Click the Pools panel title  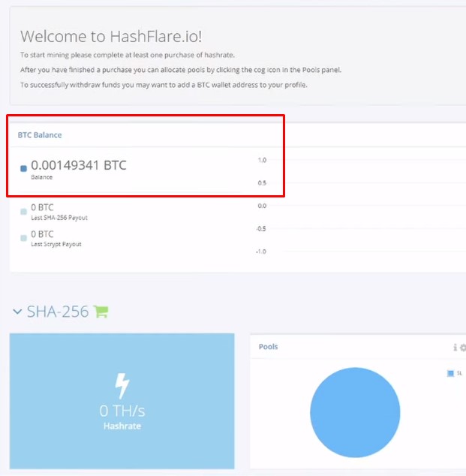point(268,347)
